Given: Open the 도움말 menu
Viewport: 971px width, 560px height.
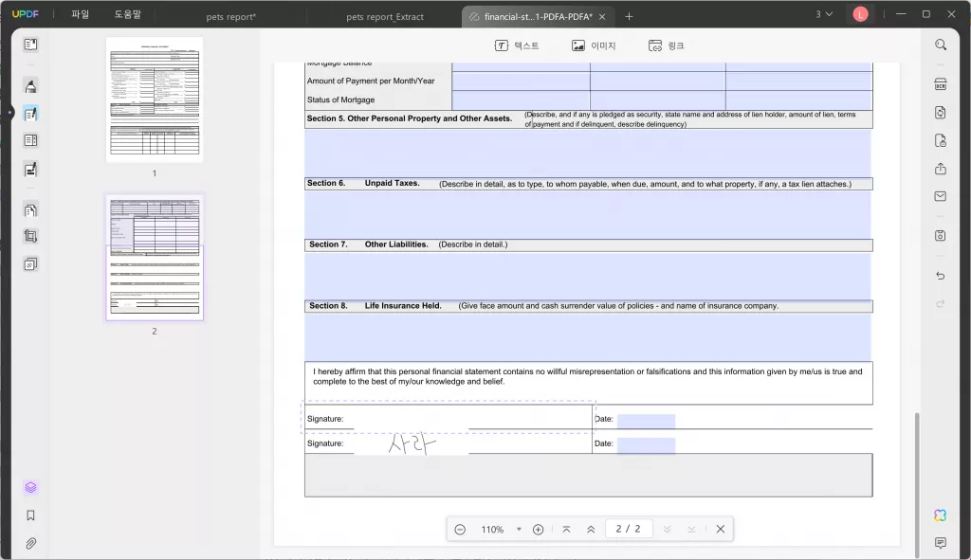Looking at the screenshot, I should click(128, 14).
